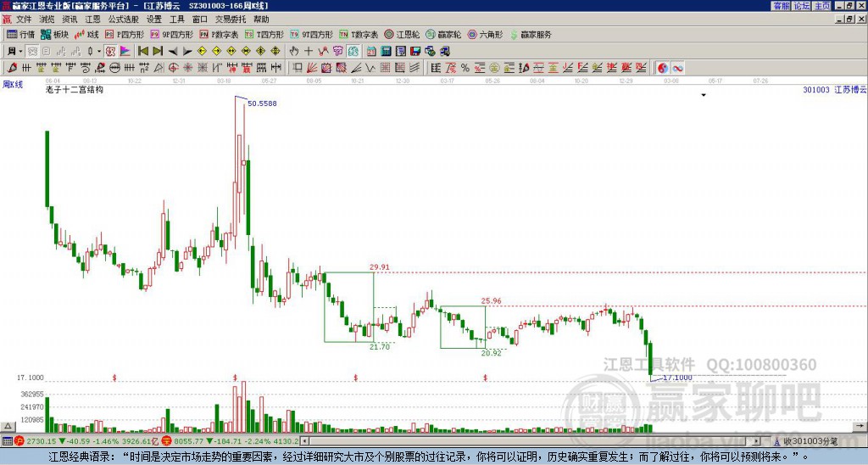Image resolution: width=868 pixels, height=465 pixels.
Task: Click the 301003 江苏博云 stock label
Action: tap(834, 89)
